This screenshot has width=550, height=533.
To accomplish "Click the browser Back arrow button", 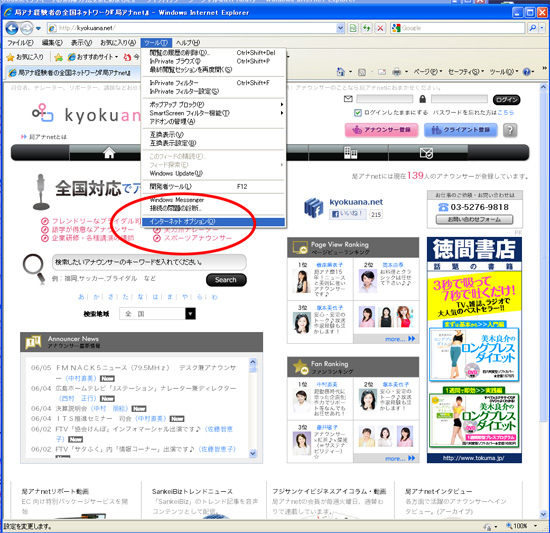I will (x=12, y=28).
